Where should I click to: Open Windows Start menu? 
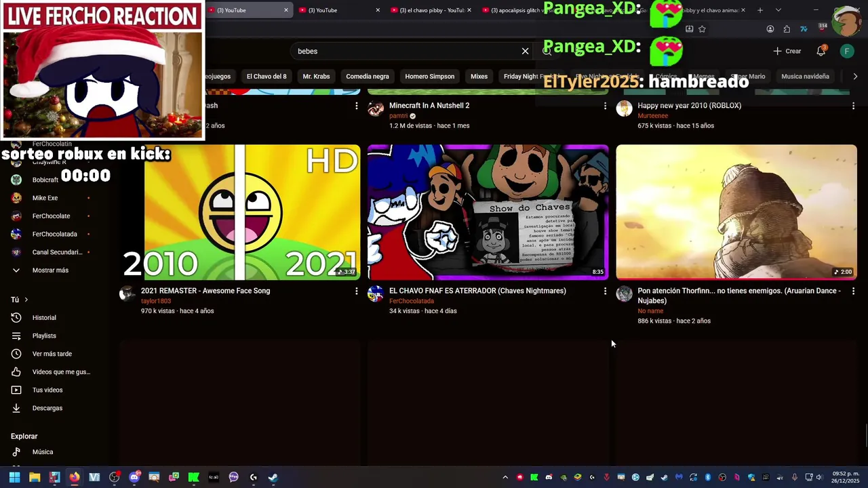(14, 477)
